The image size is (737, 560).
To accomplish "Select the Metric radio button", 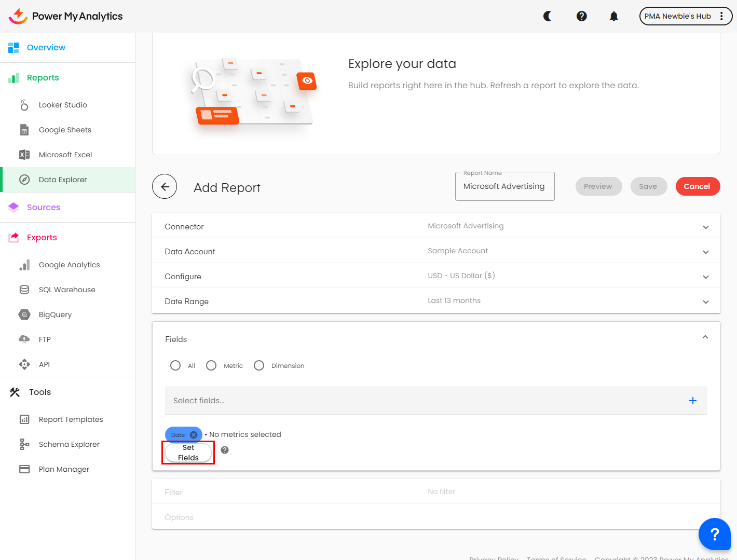I will pos(211,365).
